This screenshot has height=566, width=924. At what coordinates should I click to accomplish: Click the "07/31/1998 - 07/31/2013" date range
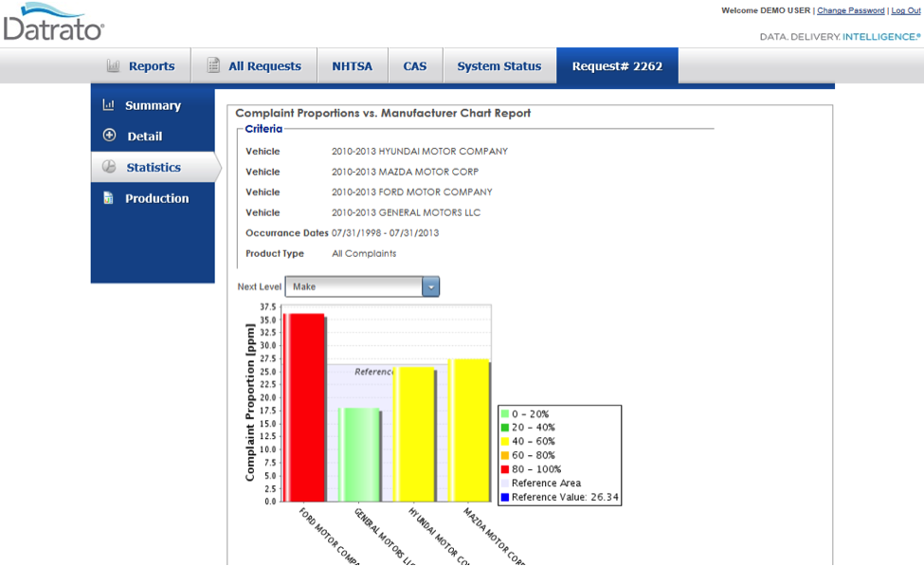(386, 233)
